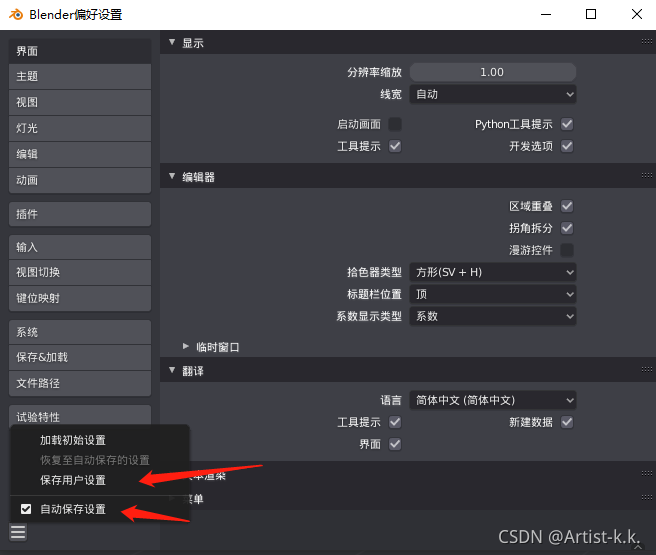
Task: Grab the drag handle of 翻译 panel
Action: 646,369
